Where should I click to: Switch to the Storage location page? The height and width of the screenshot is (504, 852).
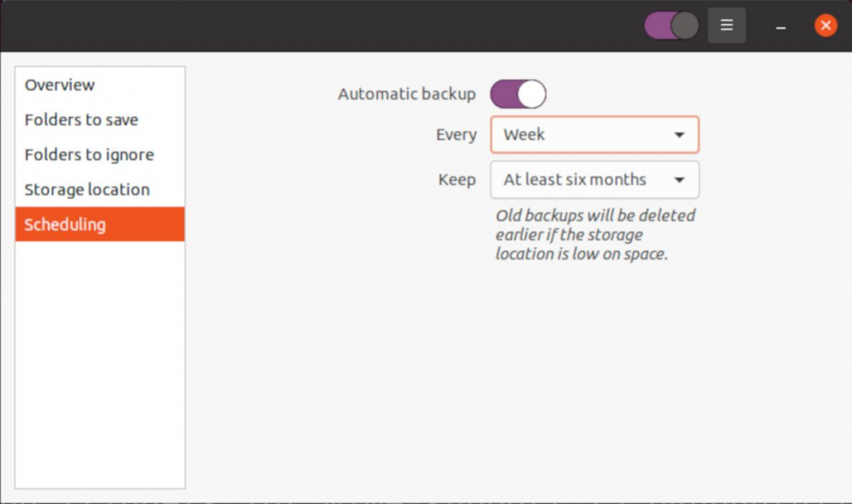point(87,190)
